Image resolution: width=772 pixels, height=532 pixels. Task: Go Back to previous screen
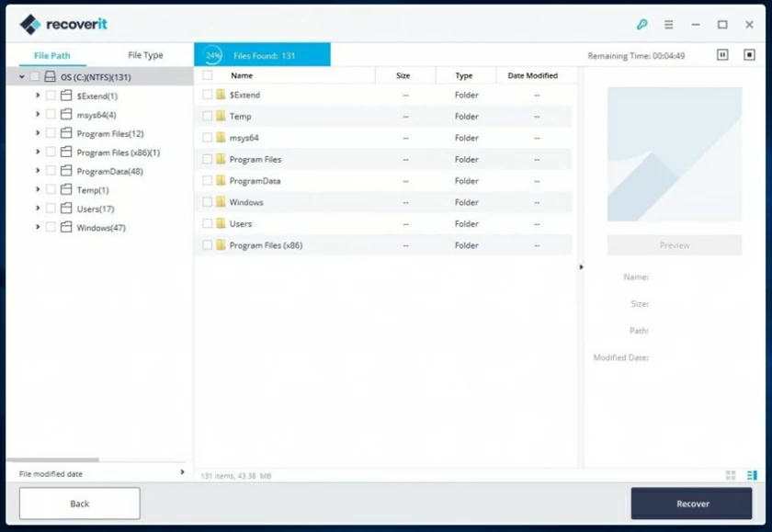click(x=79, y=503)
